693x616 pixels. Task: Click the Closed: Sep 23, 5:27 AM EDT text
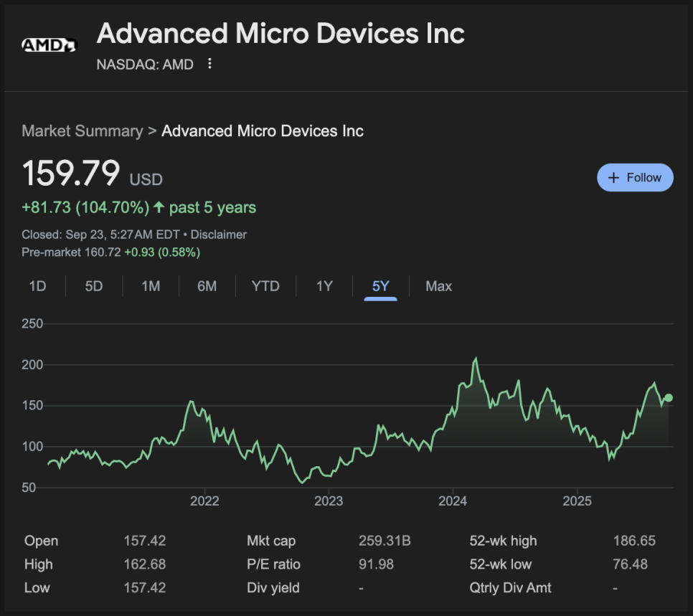(x=100, y=234)
